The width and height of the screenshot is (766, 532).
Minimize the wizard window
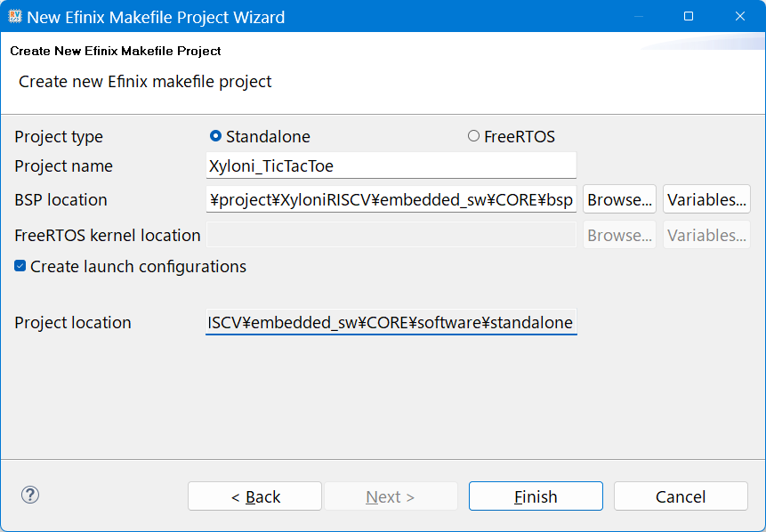636,16
